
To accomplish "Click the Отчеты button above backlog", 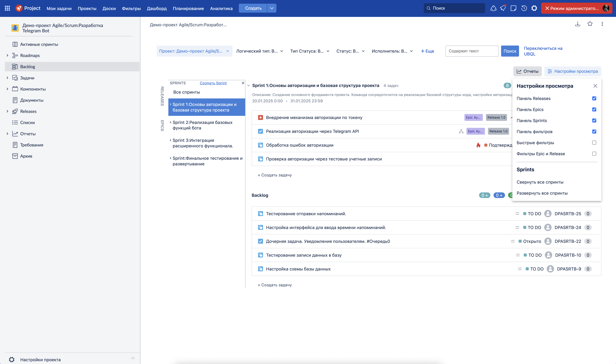I will pyautogui.click(x=527, y=71).
